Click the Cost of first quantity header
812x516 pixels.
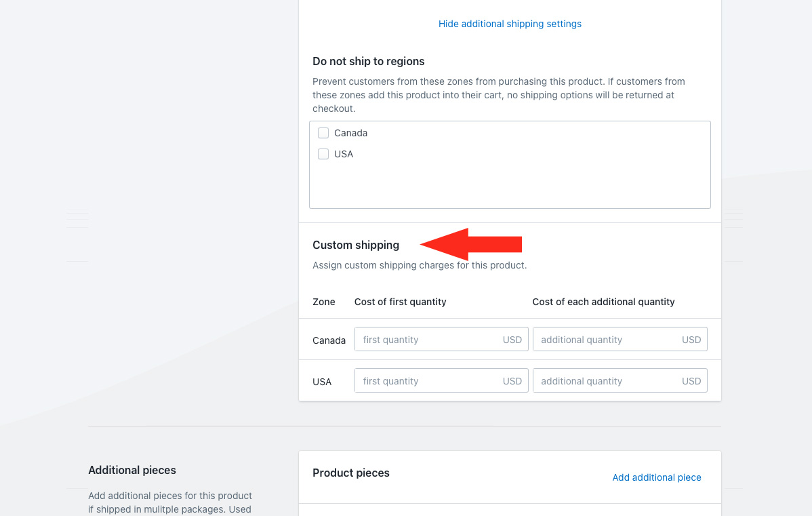[x=400, y=302]
